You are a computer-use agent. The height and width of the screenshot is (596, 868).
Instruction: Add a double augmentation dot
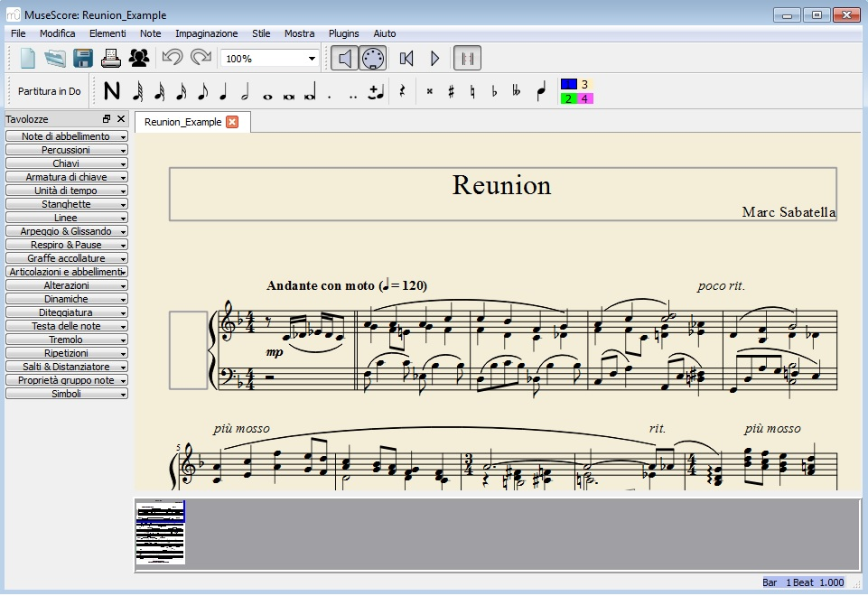pyautogui.click(x=353, y=97)
